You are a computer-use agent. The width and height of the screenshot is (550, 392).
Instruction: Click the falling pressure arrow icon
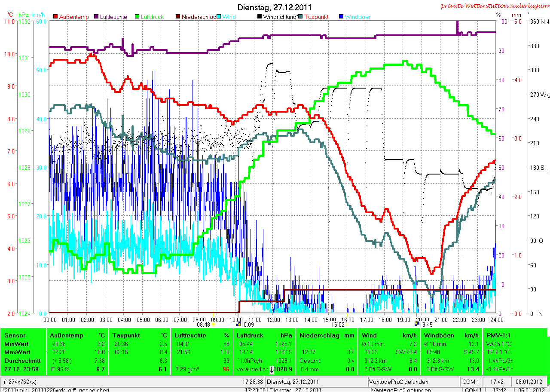tap(272, 370)
